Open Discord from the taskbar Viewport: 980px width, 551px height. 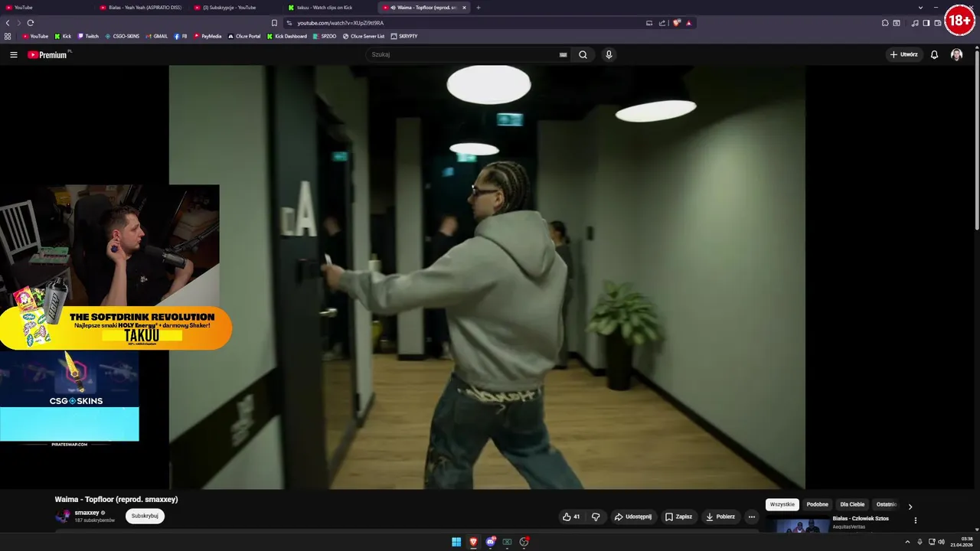pyautogui.click(x=491, y=542)
